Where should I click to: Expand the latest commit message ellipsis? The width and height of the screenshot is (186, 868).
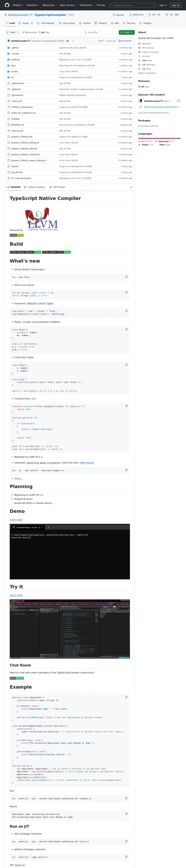click(68, 41)
